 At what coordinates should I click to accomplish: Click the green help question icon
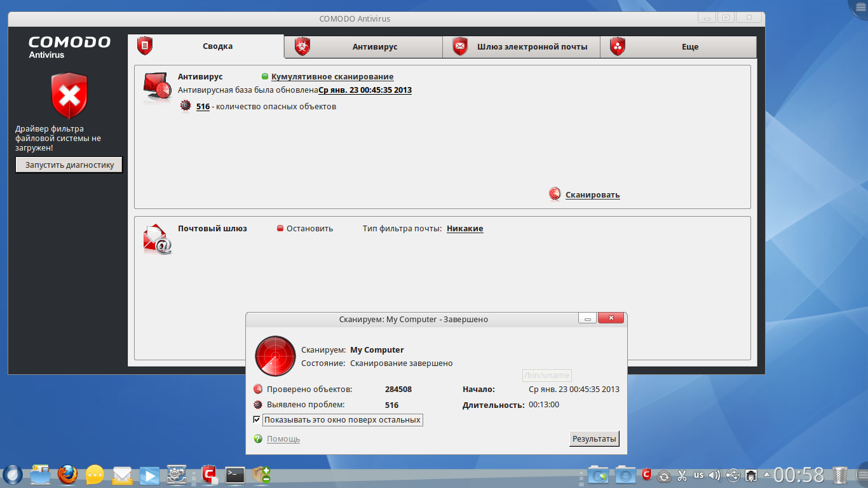pyautogui.click(x=258, y=438)
